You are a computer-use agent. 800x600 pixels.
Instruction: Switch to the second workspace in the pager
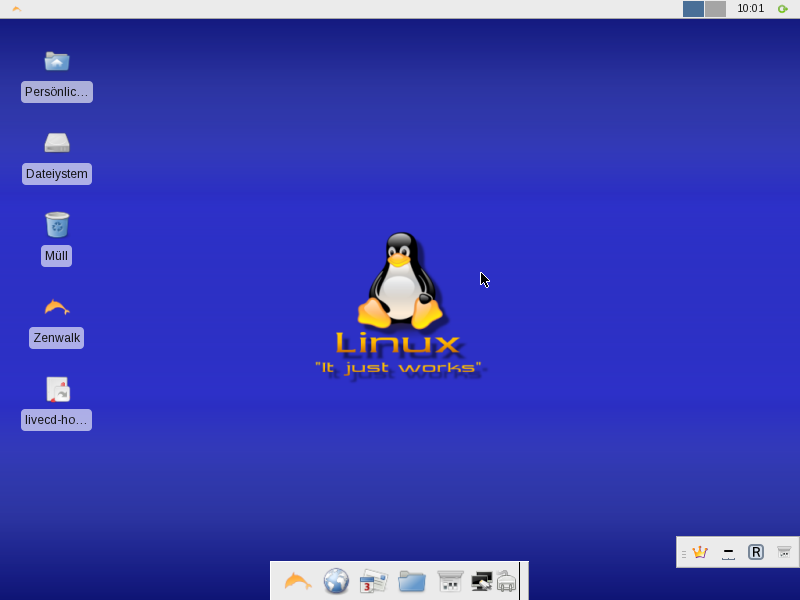coord(715,8)
